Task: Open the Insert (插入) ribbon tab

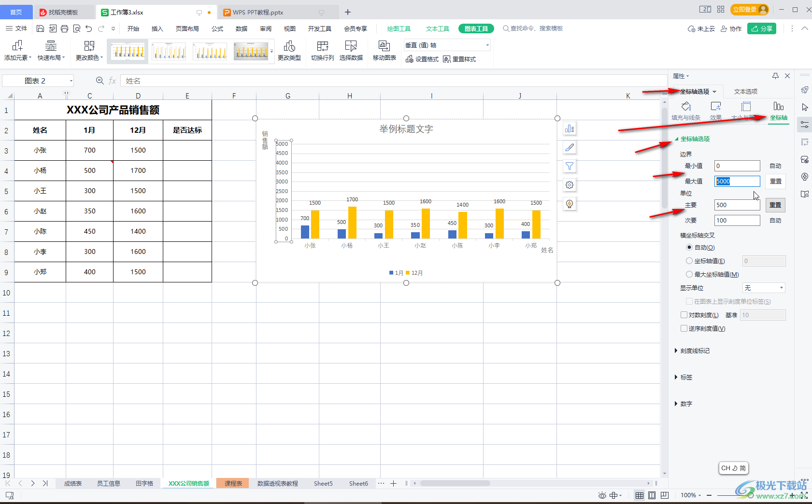Action: (x=157, y=28)
